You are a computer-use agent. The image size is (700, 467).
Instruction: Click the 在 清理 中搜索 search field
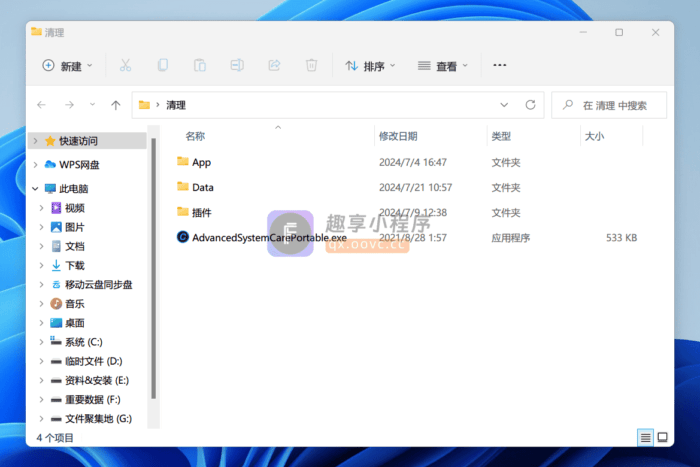pos(609,105)
